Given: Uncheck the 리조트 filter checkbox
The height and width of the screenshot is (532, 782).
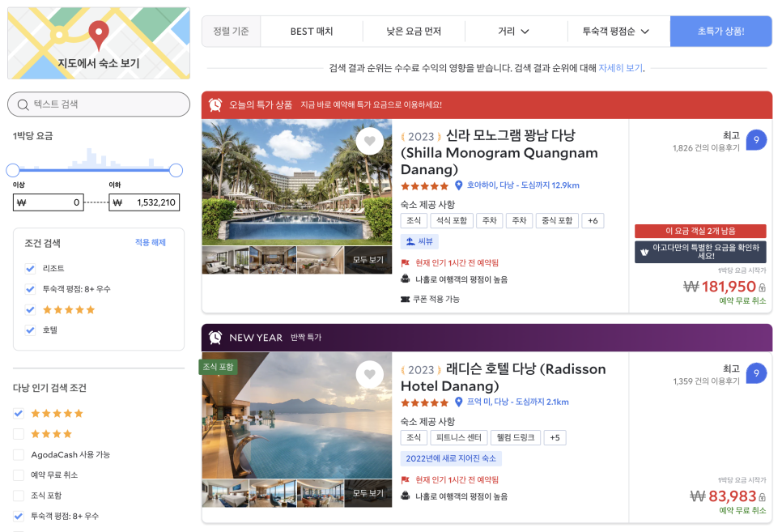Looking at the screenshot, I should click(x=31, y=269).
